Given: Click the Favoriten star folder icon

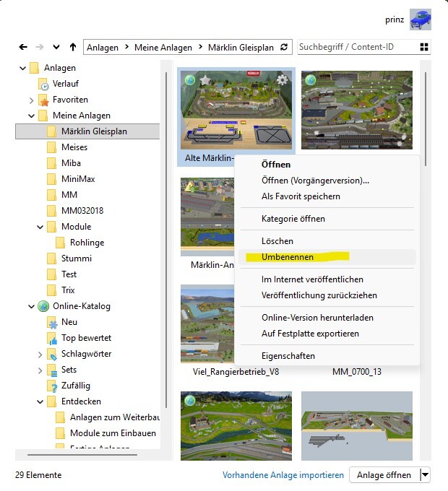Looking at the screenshot, I should point(43,100).
